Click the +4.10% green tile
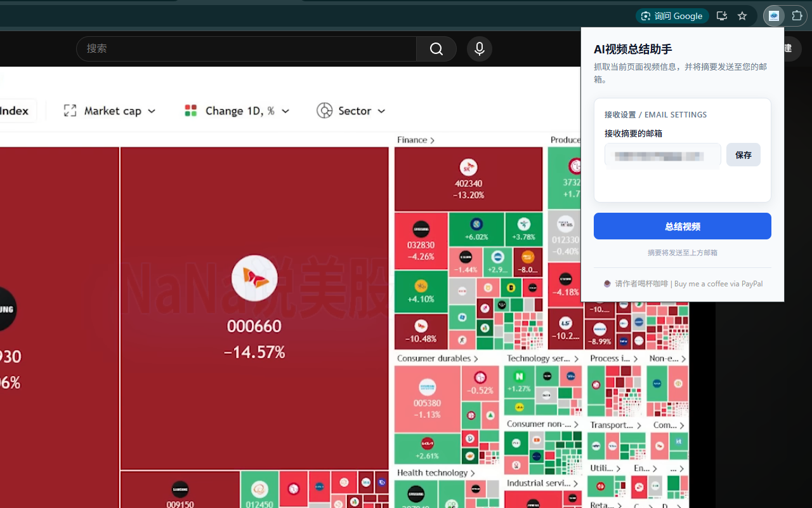 pos(421,292)
